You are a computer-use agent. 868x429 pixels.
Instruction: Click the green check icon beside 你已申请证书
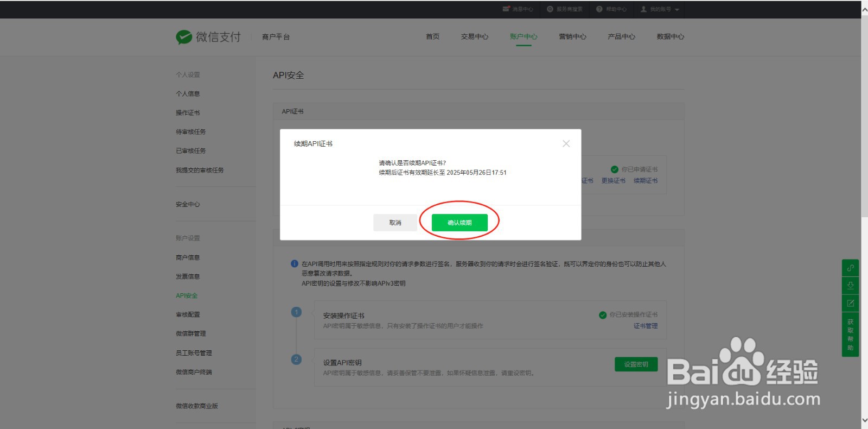point(614,169)
